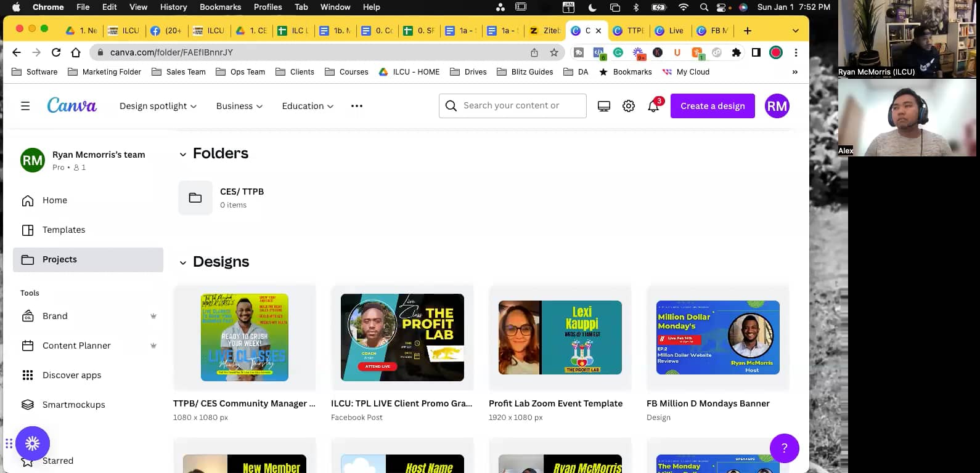Open Bookmarks in the Chrome menu bar
This screenshot has height=473, width=980.
click(220, 7)
